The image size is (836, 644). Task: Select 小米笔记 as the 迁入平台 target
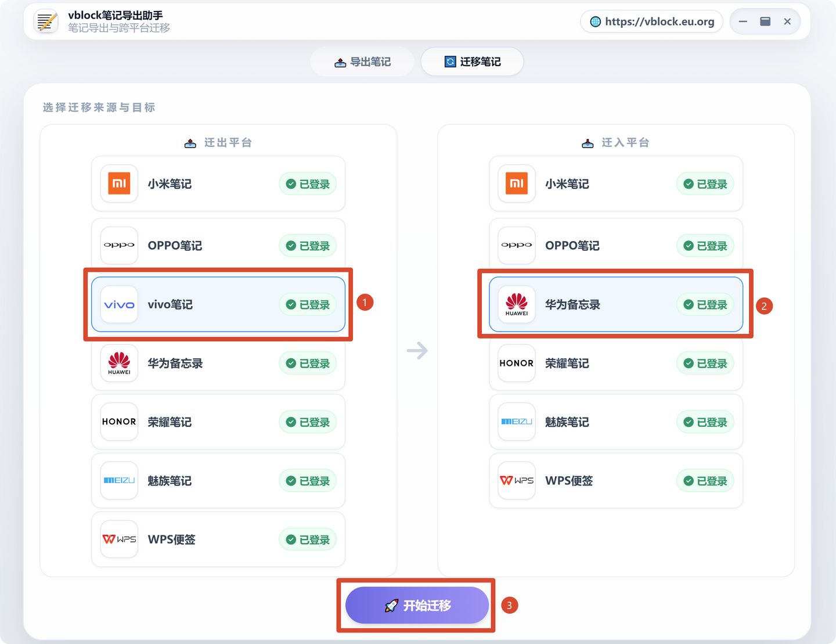(x=616, y=184)
